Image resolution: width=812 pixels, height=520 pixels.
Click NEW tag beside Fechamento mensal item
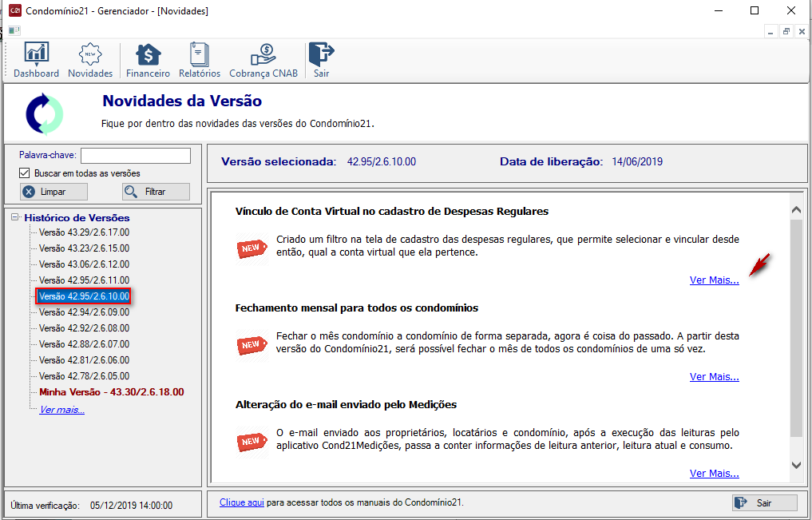252,345
